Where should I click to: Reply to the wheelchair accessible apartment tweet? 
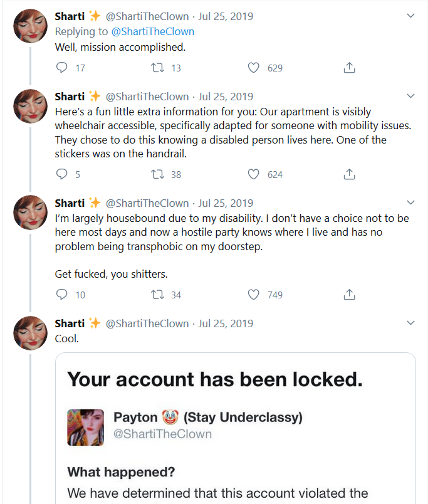click(x=61, y=174)
